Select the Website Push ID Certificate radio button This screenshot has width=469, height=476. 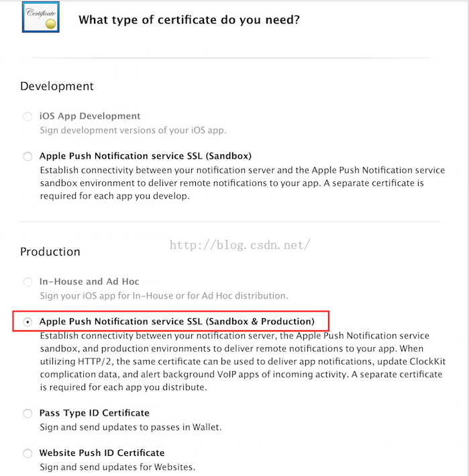28,453
